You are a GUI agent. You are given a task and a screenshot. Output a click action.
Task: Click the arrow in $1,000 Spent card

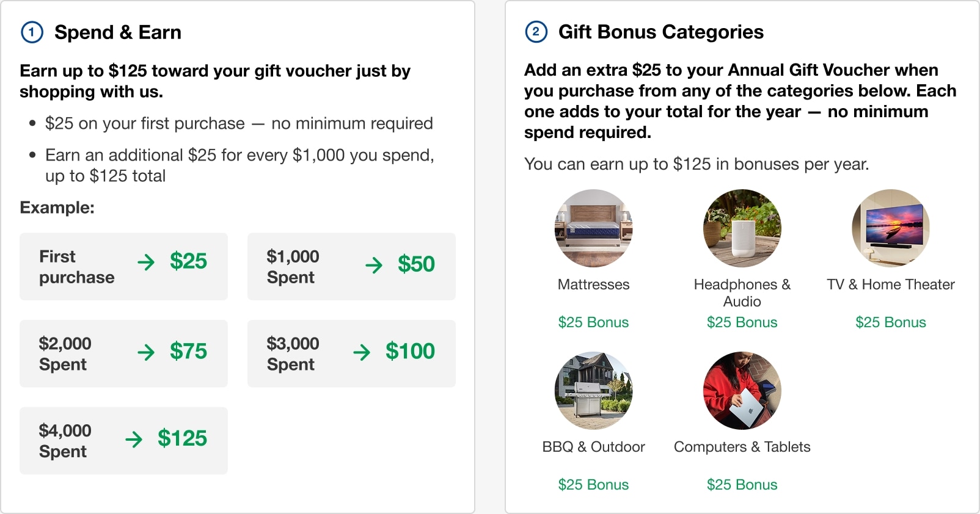(374, 265)
